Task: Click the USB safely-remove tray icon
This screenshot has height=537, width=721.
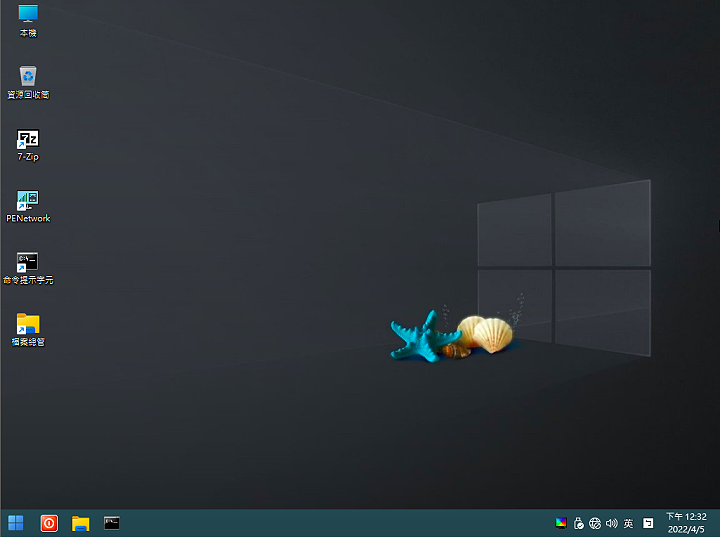Action: pos(578,523)
